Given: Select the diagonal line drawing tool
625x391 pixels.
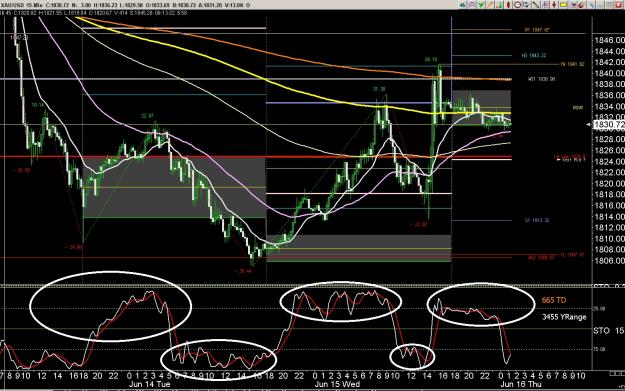Looking at the screenshot, I should click(536, 5).
